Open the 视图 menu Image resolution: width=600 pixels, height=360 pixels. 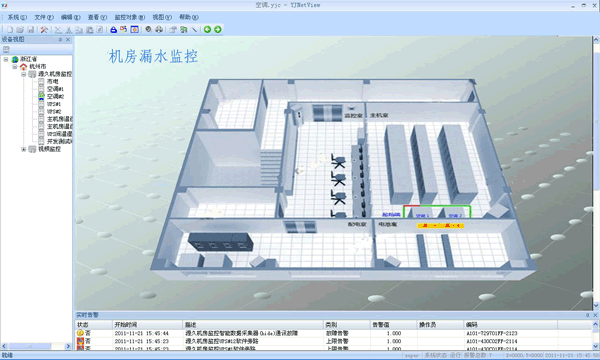(162, 17)
